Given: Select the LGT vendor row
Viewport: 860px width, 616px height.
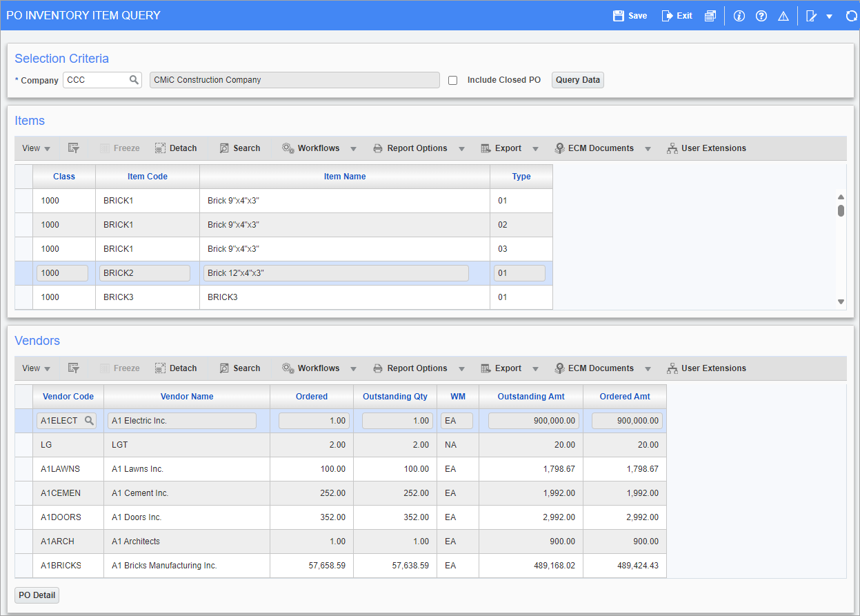Looking at the screenshot, I should point(341,445).
